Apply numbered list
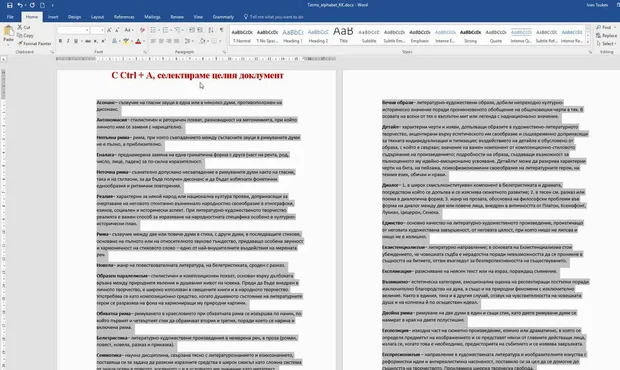Screen dimensions: 620x370 click(165, 30)
